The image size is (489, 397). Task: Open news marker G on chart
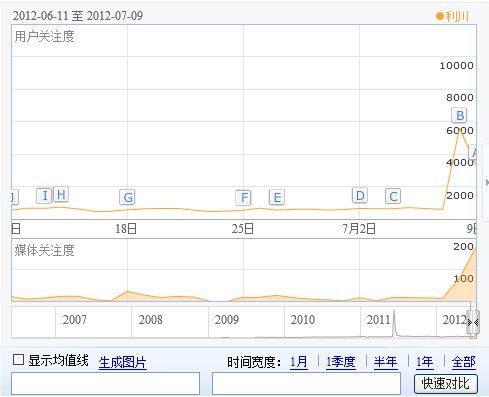pyautogui.click(x=127, y=197)
